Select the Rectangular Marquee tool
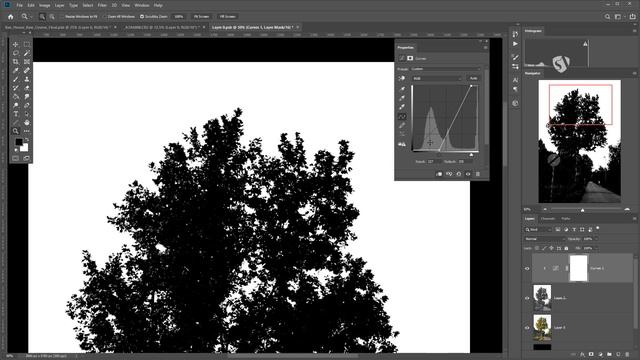The height and width of the screenshot is (360, 640). click(27, 44)
